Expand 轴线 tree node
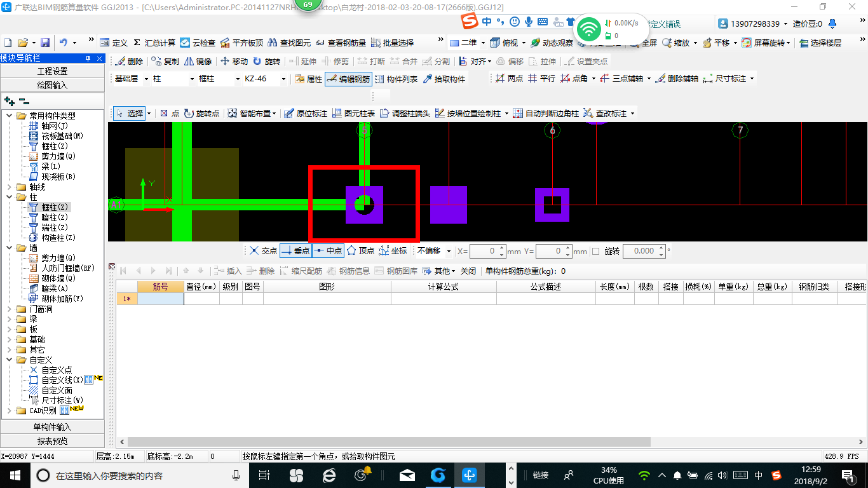This screenshot has height=488, width=868. tap(9, 187)
